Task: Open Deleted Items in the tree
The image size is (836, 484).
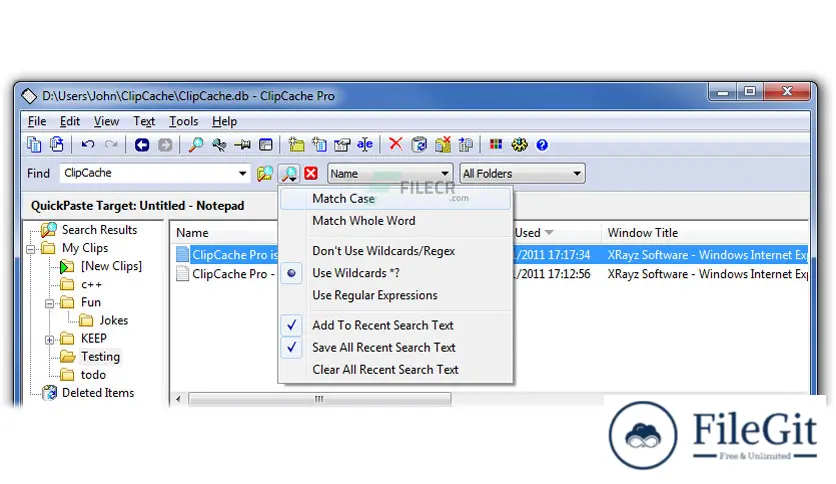Action: [98, 393]
